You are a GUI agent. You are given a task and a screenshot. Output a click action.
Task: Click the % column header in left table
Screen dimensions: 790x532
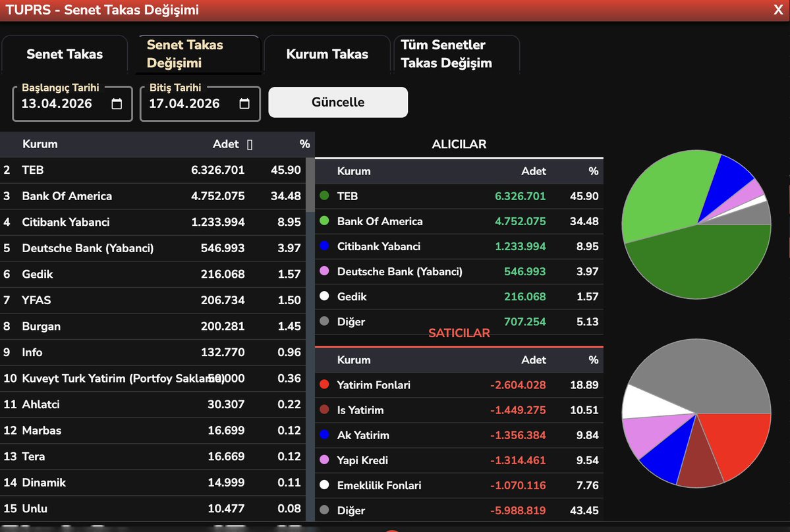(304, 144)
